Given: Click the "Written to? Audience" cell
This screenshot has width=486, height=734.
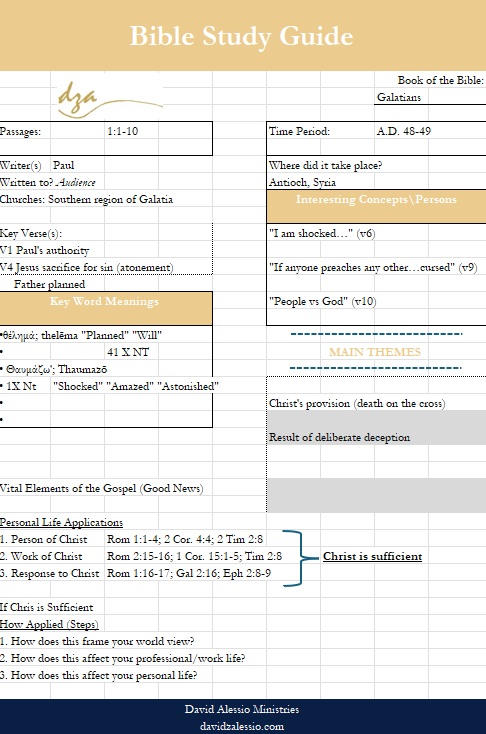Looking at the screenshot, I should point(48,182).
